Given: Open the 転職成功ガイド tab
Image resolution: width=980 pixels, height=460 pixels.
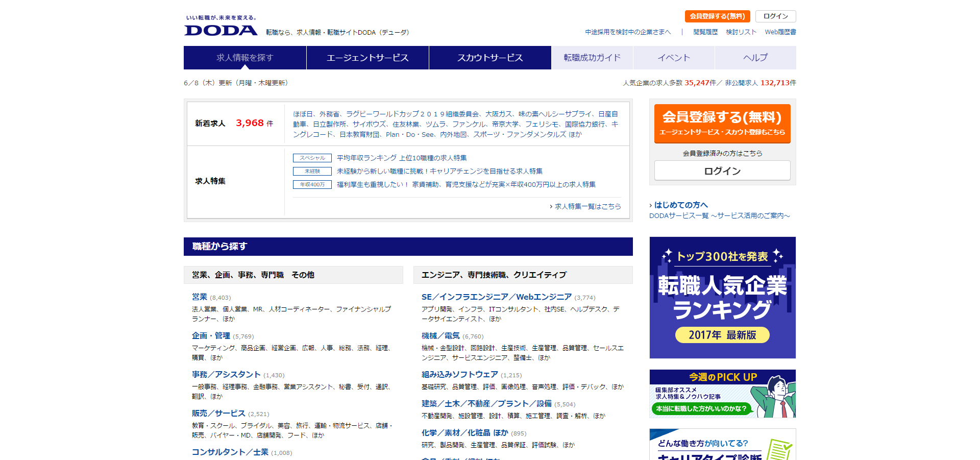Looking at the screenshot, I should pyautogui.click(x=592, y=58).
